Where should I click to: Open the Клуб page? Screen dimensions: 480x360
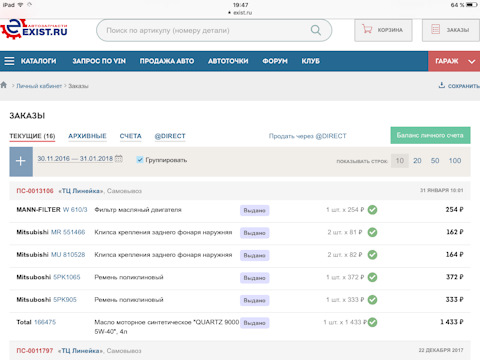311,61
